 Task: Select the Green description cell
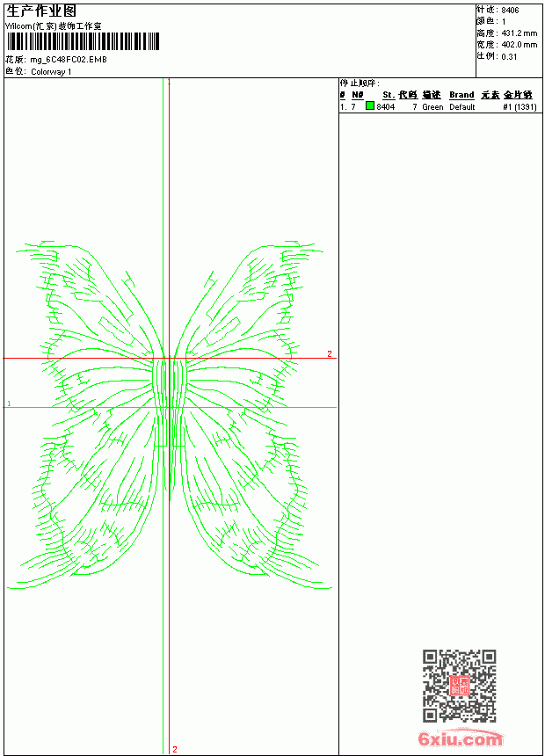pos(432,107)
